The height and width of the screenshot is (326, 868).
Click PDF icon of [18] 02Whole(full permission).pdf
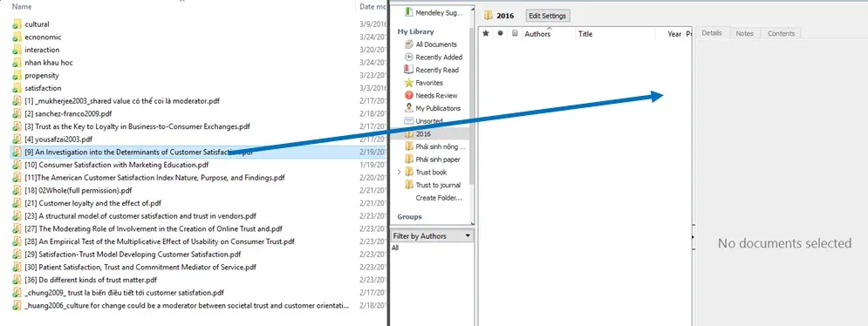point(17,190)
